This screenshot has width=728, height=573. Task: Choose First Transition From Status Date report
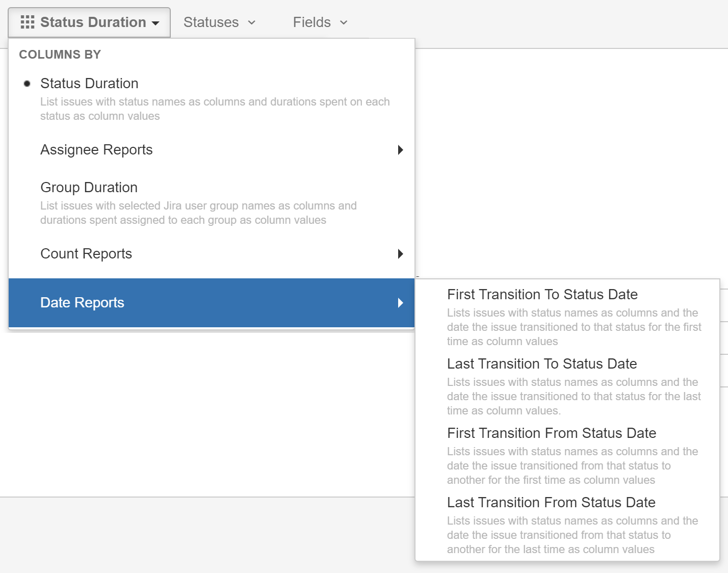pyautogui.click(x=551, y=433)
